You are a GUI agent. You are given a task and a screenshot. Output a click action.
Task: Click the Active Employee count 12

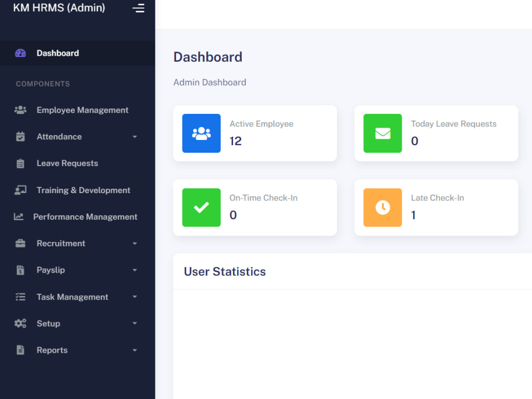(236, 141)
